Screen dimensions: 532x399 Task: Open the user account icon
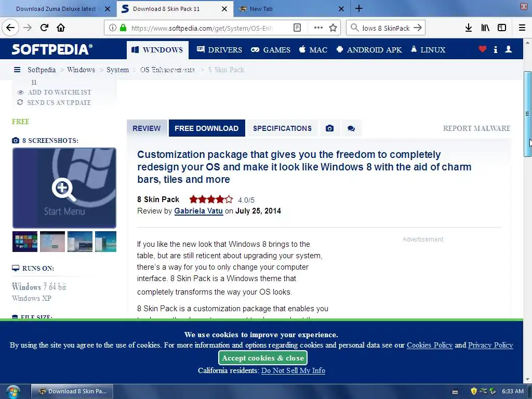(x=508, y=49)
